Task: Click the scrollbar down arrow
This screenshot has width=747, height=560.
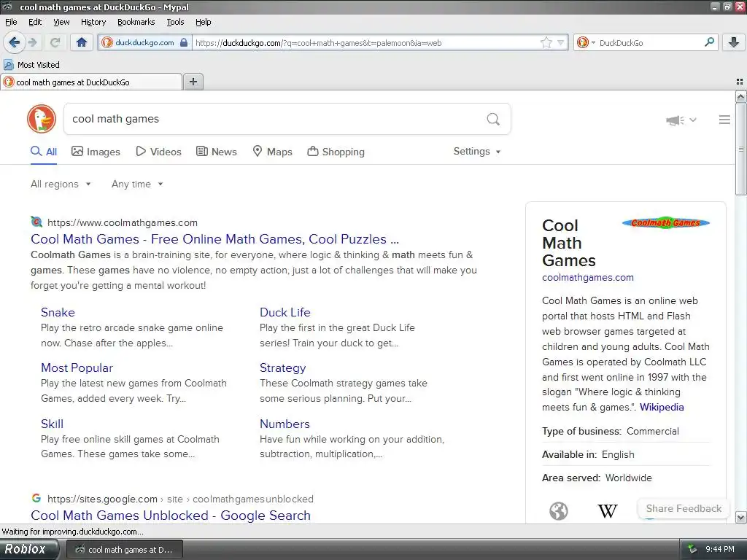Action: 740,517
